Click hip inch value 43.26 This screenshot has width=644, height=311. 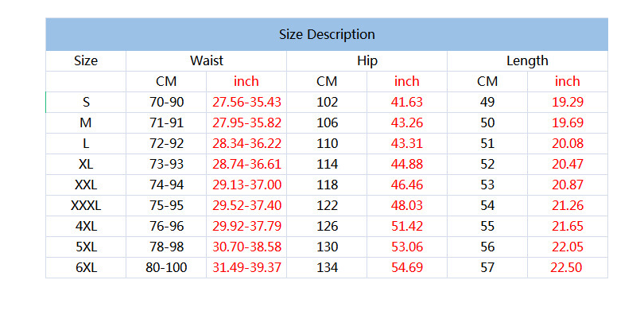(x=407, y=122)
